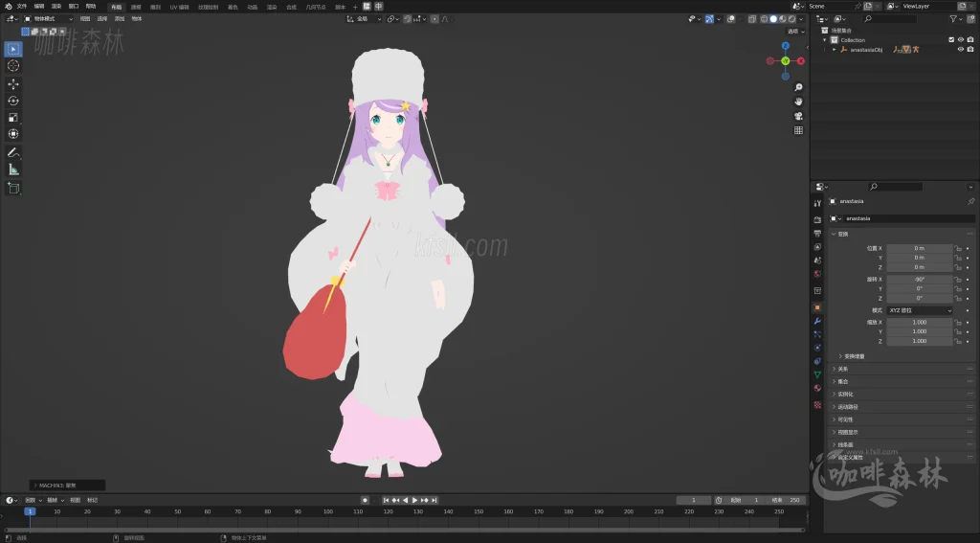Switch to the UV 编辑 workspace tab

[x=179, y=7]
